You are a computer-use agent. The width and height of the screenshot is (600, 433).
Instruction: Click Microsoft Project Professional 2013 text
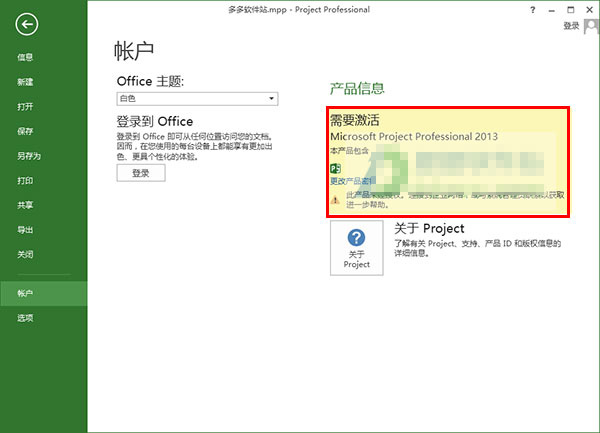click(414, 137)
